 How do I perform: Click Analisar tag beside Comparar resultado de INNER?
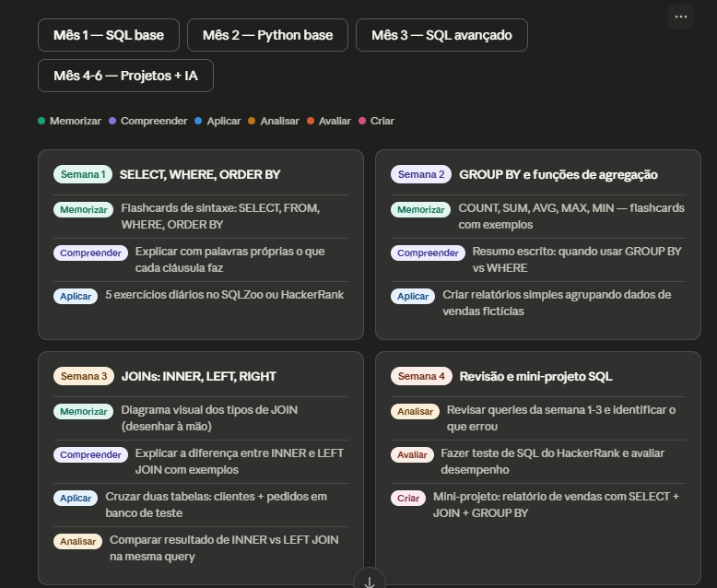tap(77, 541)
